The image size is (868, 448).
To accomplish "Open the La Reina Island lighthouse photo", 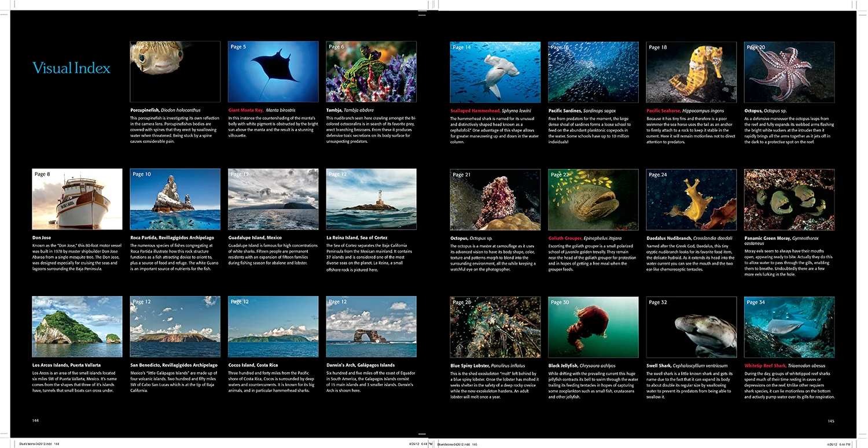I will point(371,199).
